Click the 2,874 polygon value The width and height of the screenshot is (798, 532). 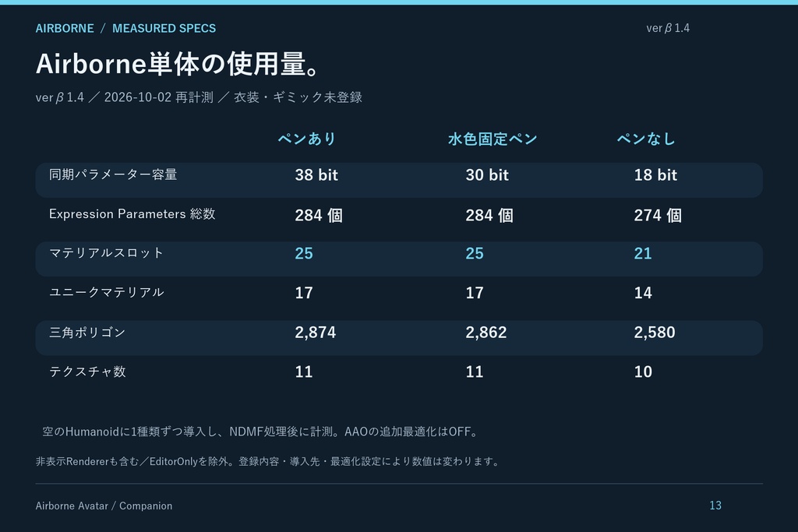316,333
